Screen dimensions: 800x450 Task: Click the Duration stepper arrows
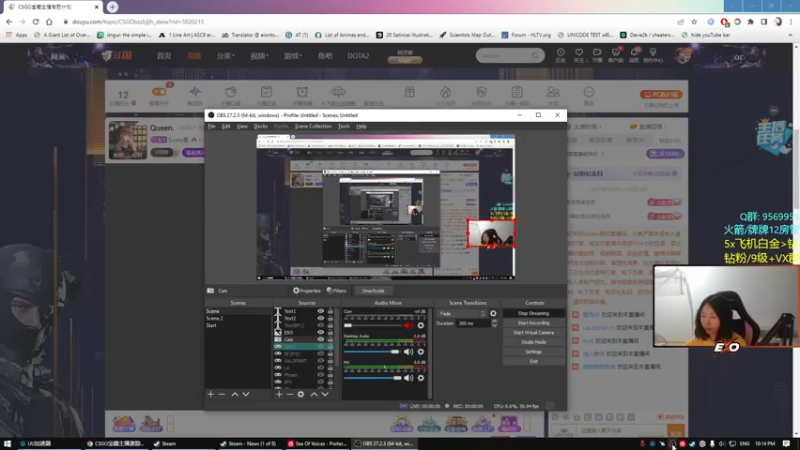[494, 323]
